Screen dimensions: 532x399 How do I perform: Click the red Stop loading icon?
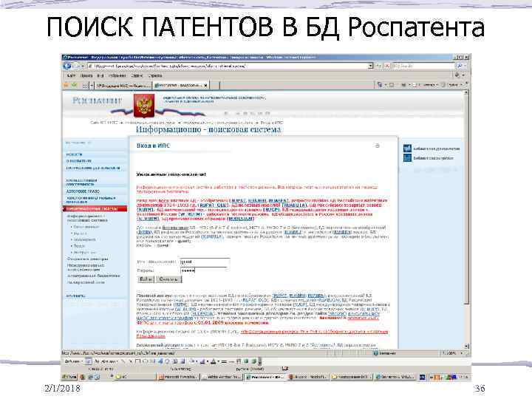click(386, 66)
